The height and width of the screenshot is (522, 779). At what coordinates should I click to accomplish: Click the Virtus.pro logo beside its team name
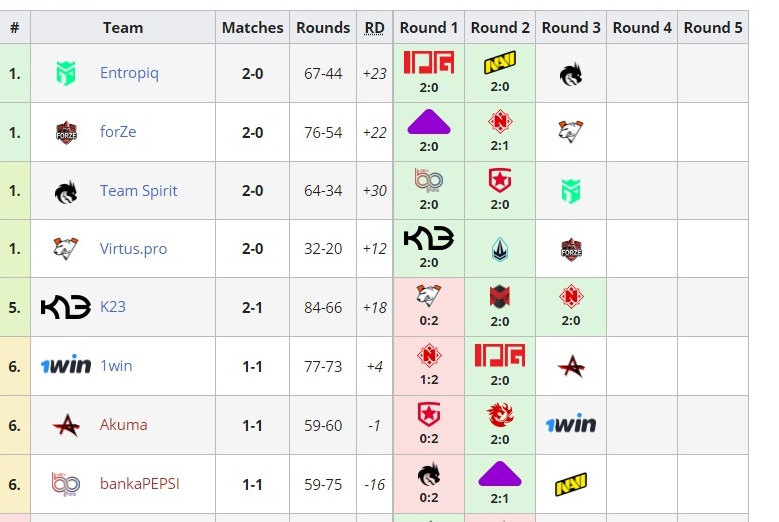66,249
